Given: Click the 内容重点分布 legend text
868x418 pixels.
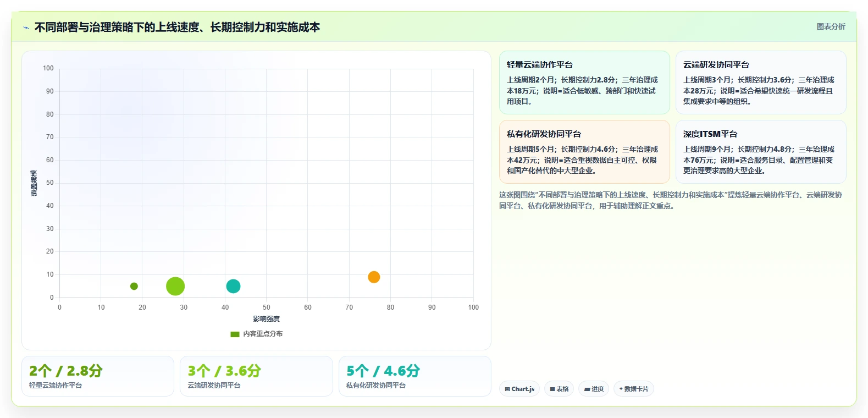Looking at the screenshot, I should [x=263, y=334].
